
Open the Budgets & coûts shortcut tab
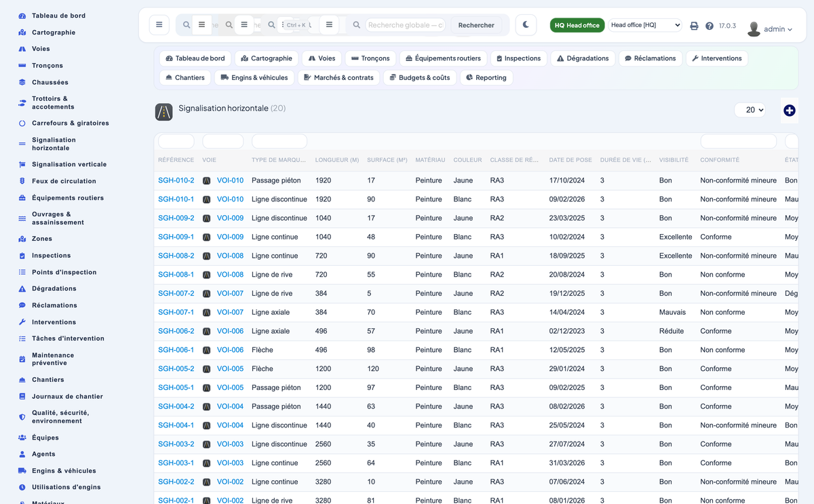(420, 77)
